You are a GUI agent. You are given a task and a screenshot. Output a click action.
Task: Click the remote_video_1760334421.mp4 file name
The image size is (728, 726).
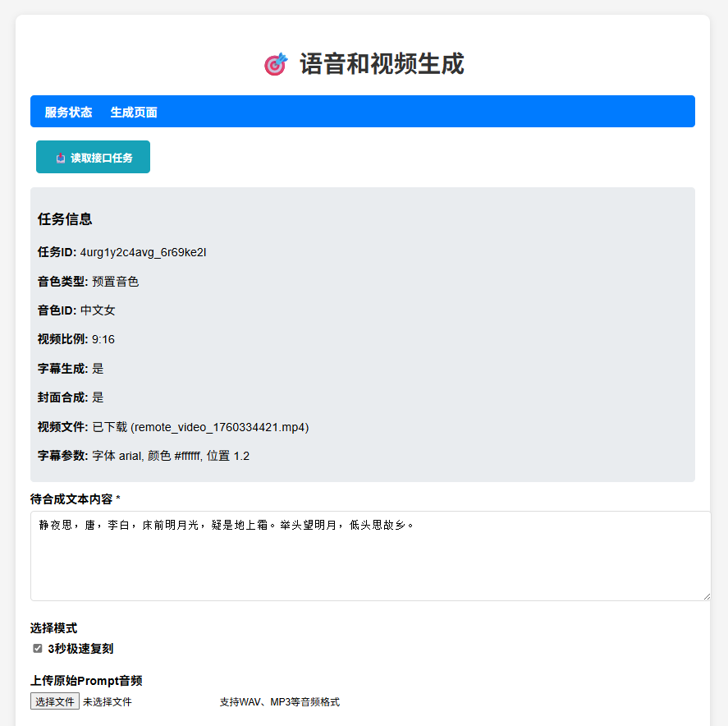(x=219, y=427)
